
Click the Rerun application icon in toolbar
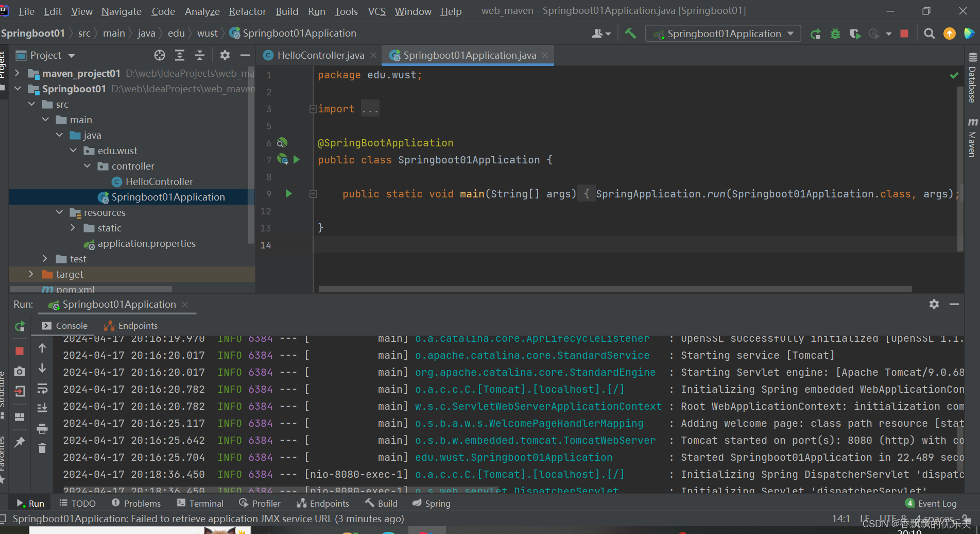click(x=815, y=34)
